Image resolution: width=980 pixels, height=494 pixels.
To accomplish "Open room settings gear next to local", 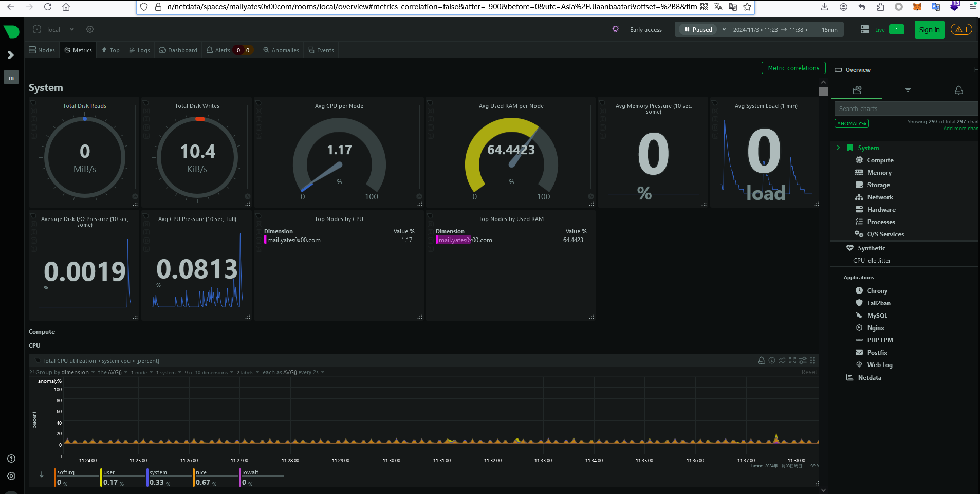I will (90, 29).
